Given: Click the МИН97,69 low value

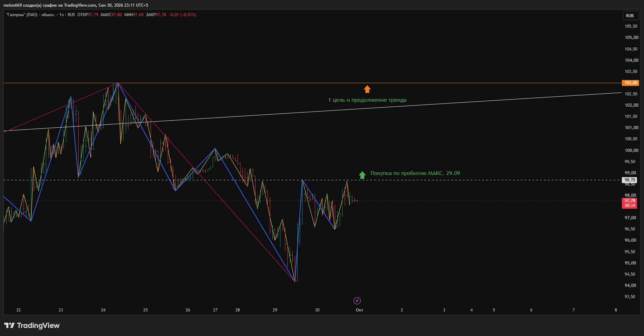Looking at the screenshot, I should (134, 15).
